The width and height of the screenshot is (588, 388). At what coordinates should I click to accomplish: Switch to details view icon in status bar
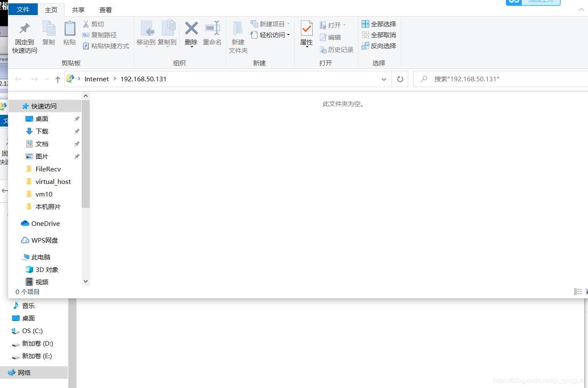pos(578,292)
